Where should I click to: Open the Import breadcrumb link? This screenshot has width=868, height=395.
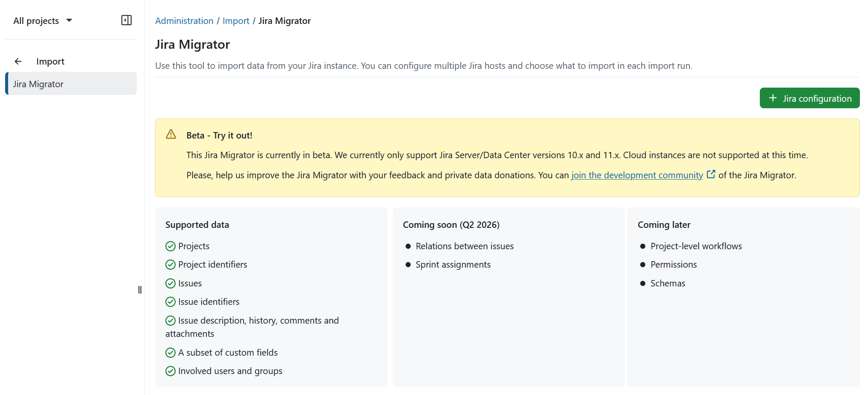pyautogui.click(x=236, y=21)
